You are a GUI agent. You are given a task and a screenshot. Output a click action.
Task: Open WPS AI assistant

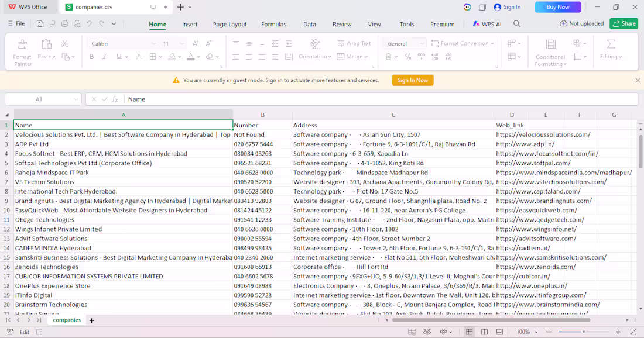point(487,24)
